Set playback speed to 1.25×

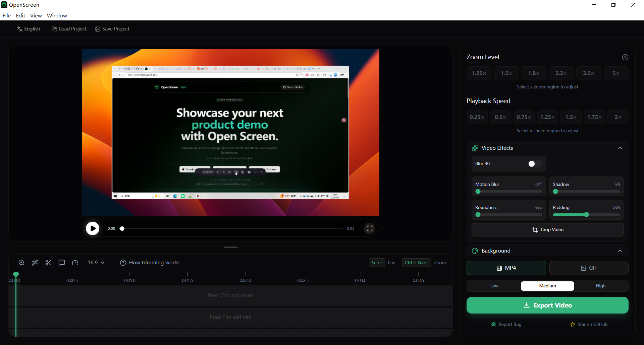(547, 117)
